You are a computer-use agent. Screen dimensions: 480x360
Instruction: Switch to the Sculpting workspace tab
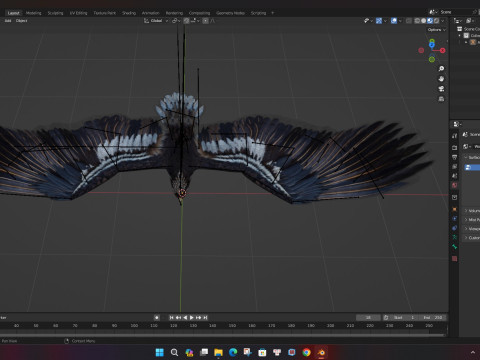[55, 13]
